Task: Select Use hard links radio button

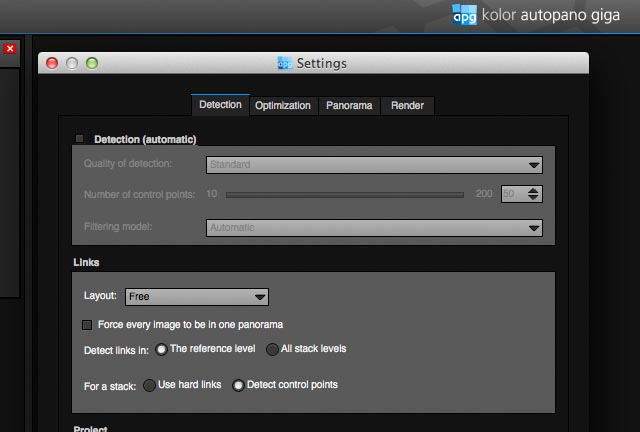Action: pos(149,385)
